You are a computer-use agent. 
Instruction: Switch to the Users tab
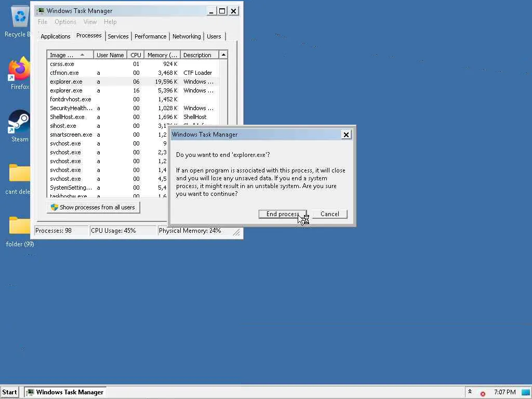point(214,36)
